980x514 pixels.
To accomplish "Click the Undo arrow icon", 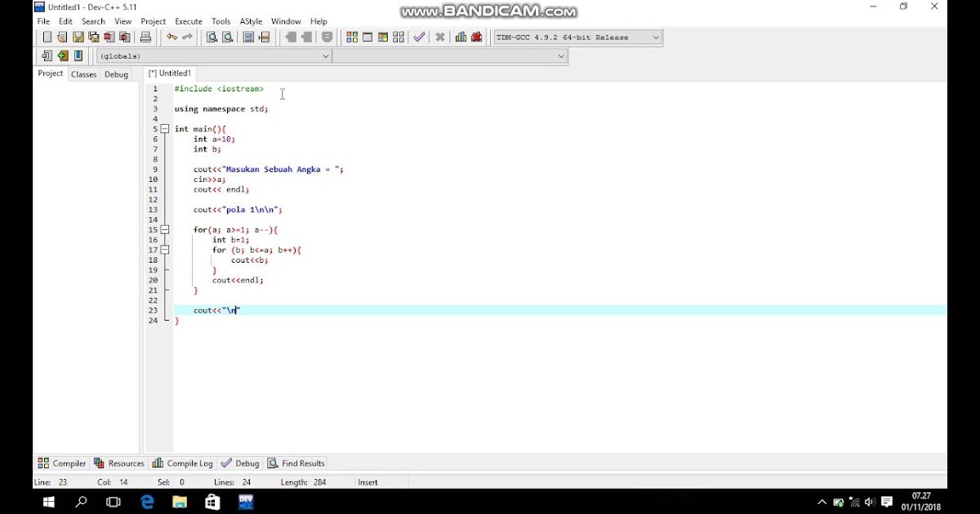I will pyautogui.click(x=171, y=37).
